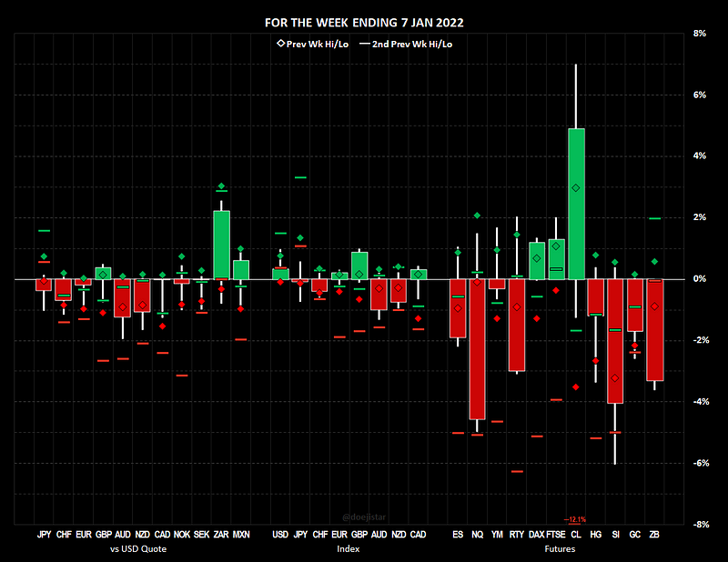This screenshot has width=728, height=562.
Task: Select the large red NQ futures candle
Action: [x=477, y=348]
